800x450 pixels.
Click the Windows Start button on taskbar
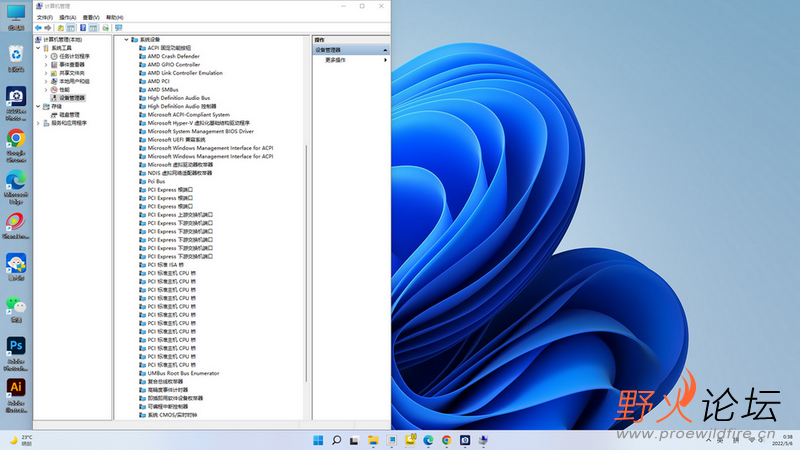318,440
